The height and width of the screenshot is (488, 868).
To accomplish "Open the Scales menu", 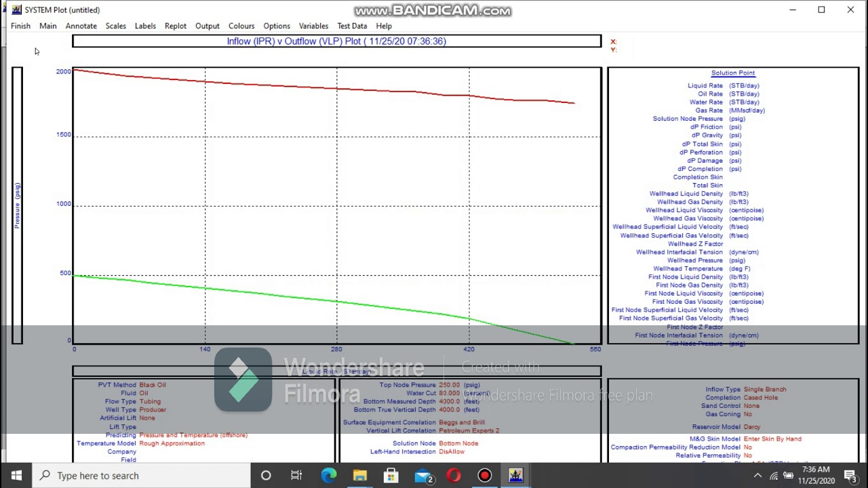I will (x=115, y=26).
